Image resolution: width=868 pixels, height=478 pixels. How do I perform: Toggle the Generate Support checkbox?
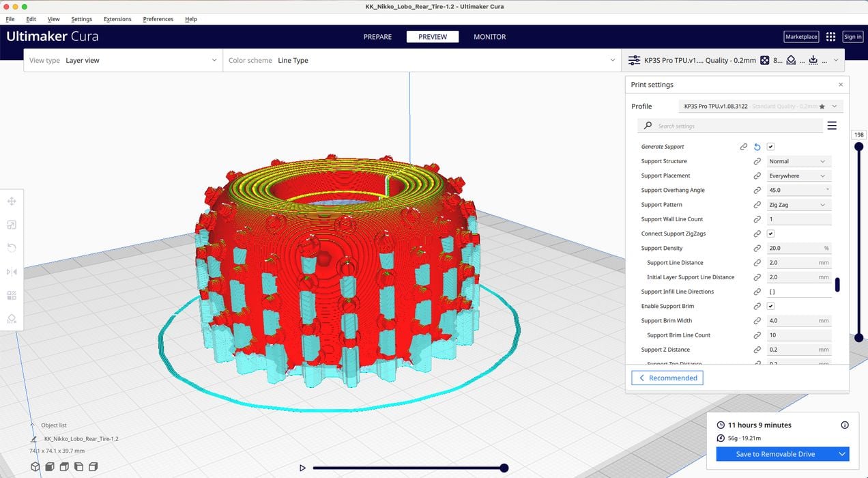click(770, 147)
